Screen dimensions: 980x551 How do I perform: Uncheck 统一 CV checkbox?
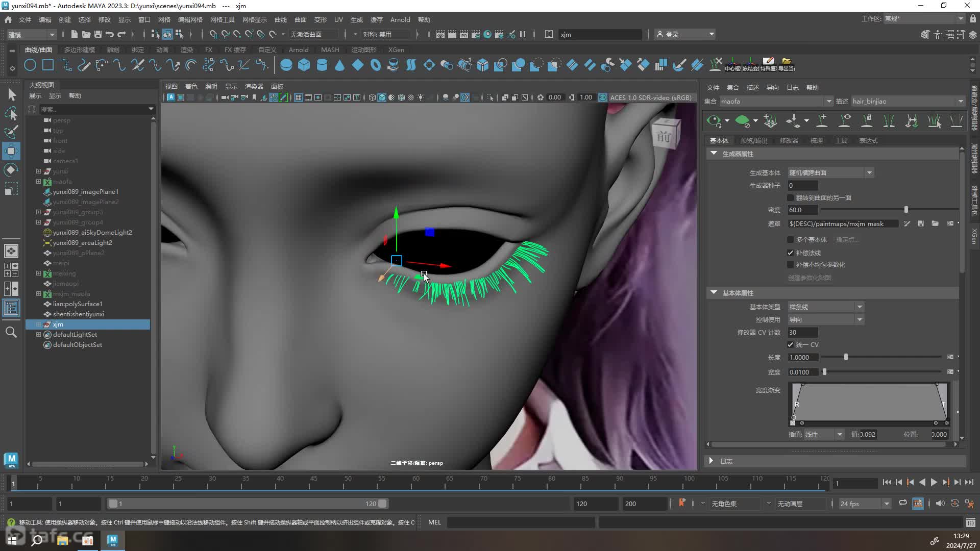pos(791,345)
